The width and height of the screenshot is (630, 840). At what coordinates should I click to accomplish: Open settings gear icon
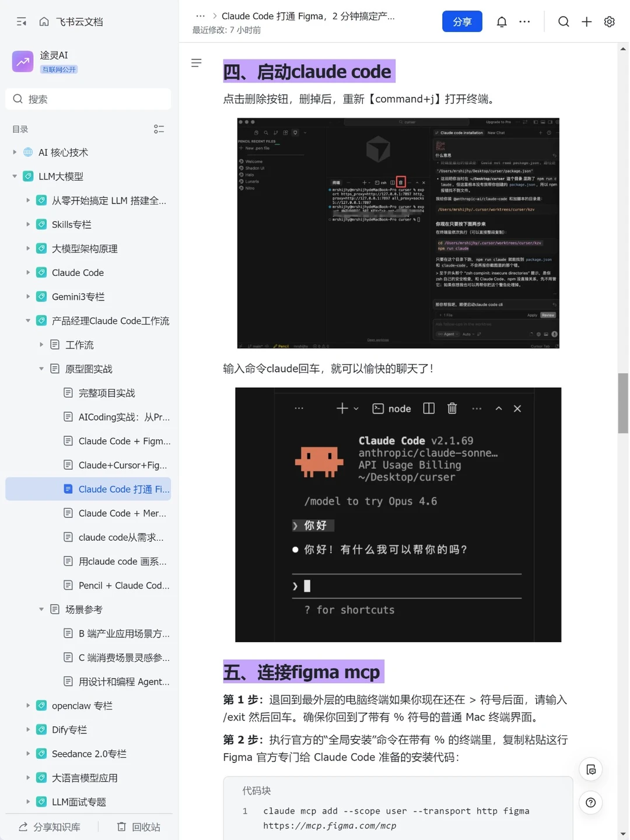(610, 22)
